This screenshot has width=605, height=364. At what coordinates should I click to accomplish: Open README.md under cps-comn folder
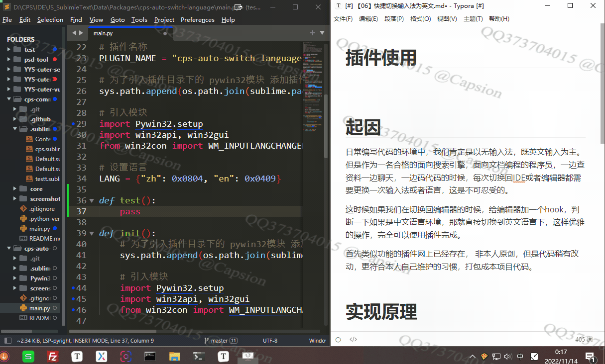point(39,239)
